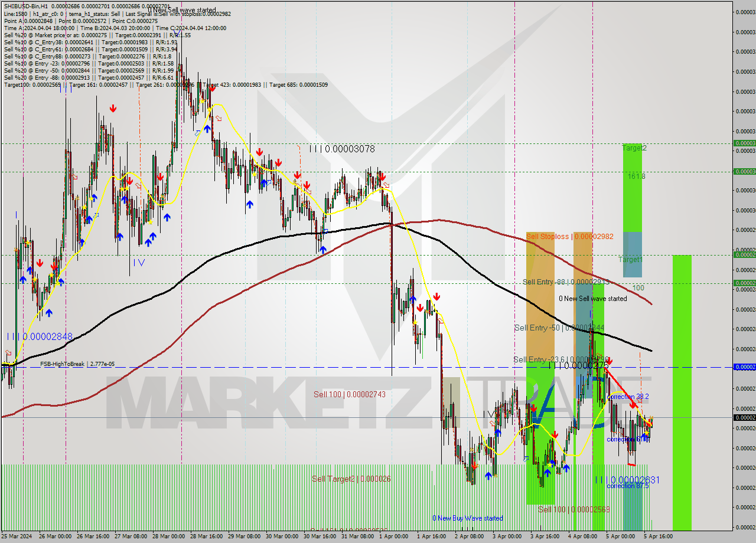Screen dimensions: 756x543
Task: Select the Sell %10 @ C_Entry61 line
Action: coord(90,49)
